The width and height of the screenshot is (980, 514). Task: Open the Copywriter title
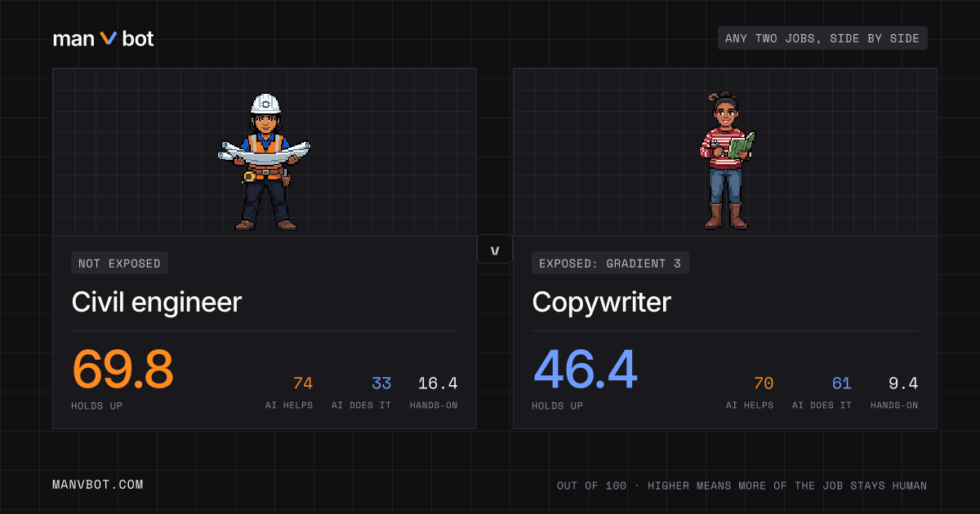(x=602, y=302)
